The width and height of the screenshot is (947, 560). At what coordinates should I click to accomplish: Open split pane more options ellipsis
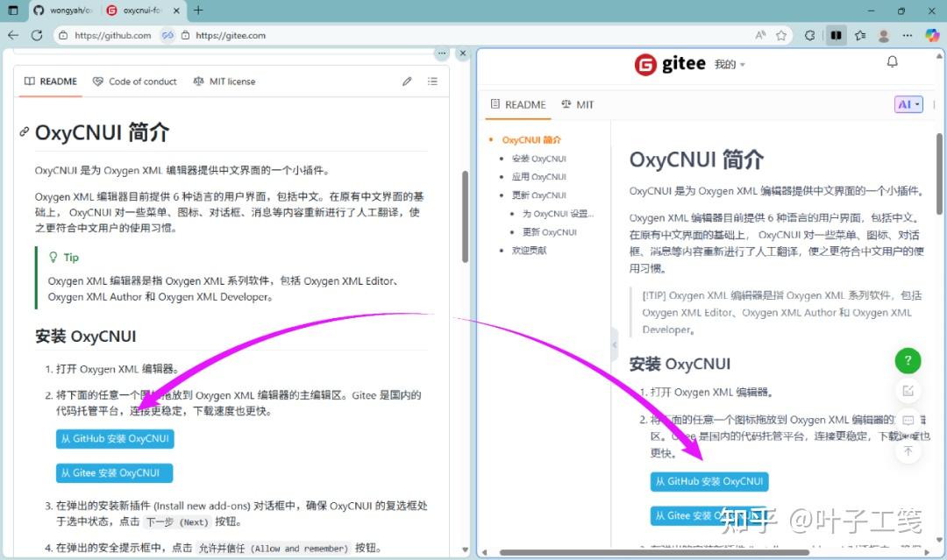(442, 53)
